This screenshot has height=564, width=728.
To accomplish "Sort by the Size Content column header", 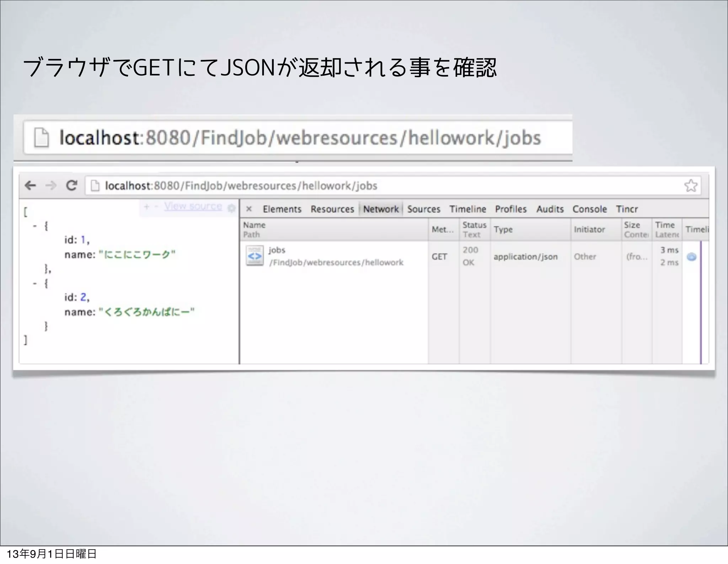I will pos(637,230).
